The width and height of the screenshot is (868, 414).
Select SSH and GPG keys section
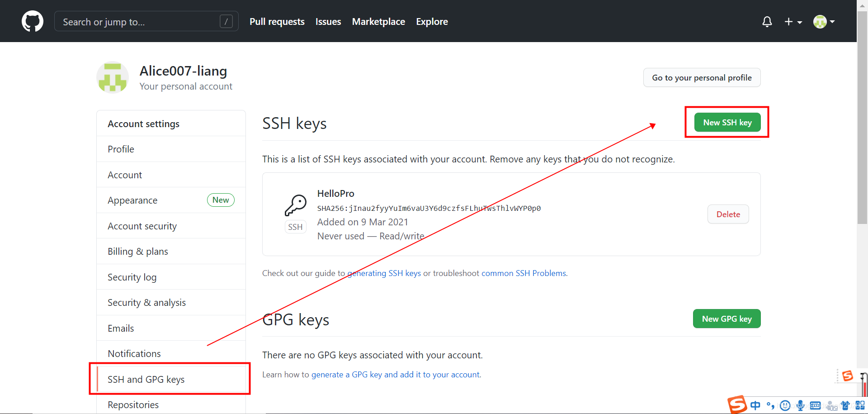click(171, 379)
